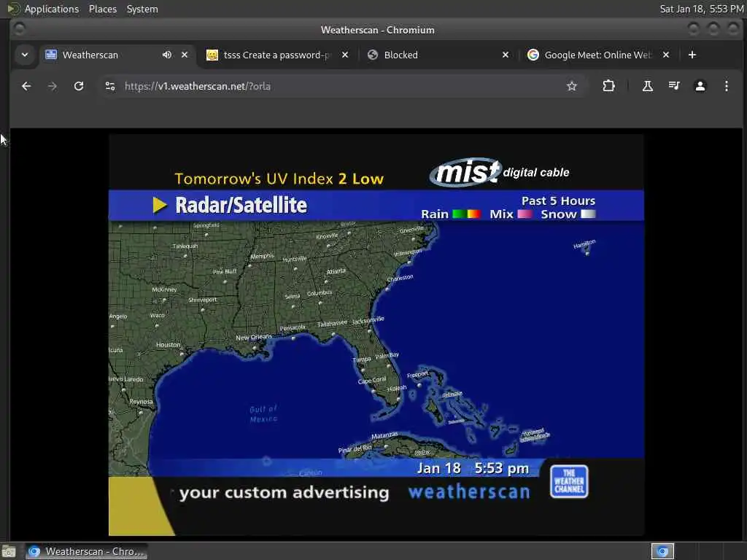Click the Gulf of Mexico label

point(263,414)
